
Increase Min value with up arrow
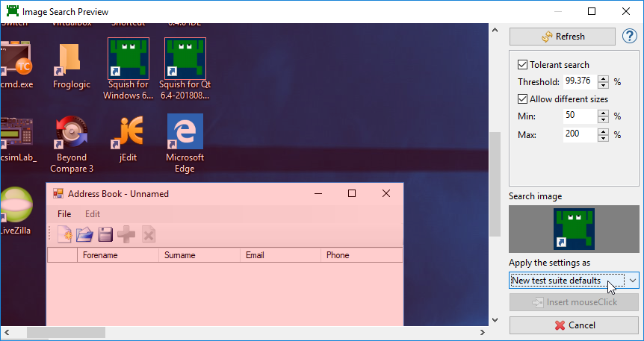tap(603, 113)
